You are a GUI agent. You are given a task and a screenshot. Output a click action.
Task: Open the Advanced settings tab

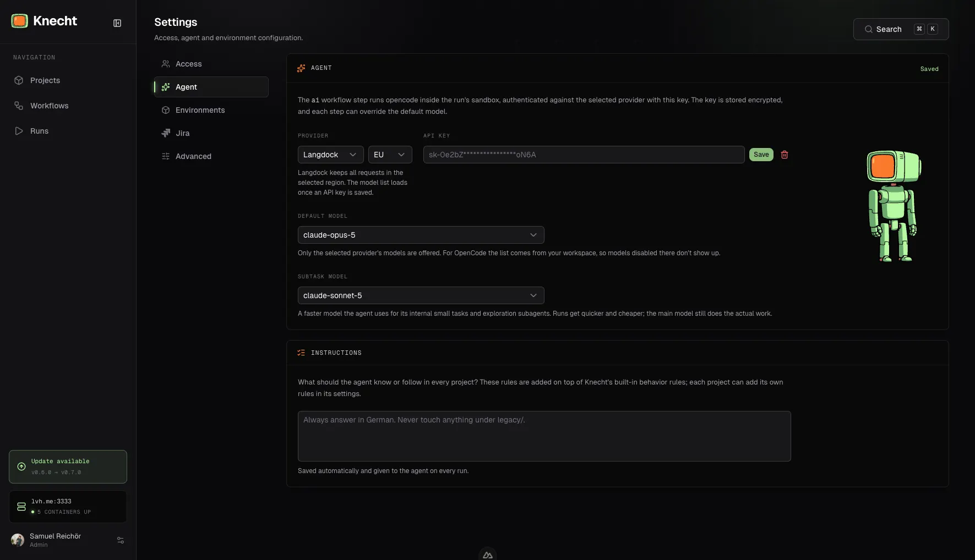point(211,156)
